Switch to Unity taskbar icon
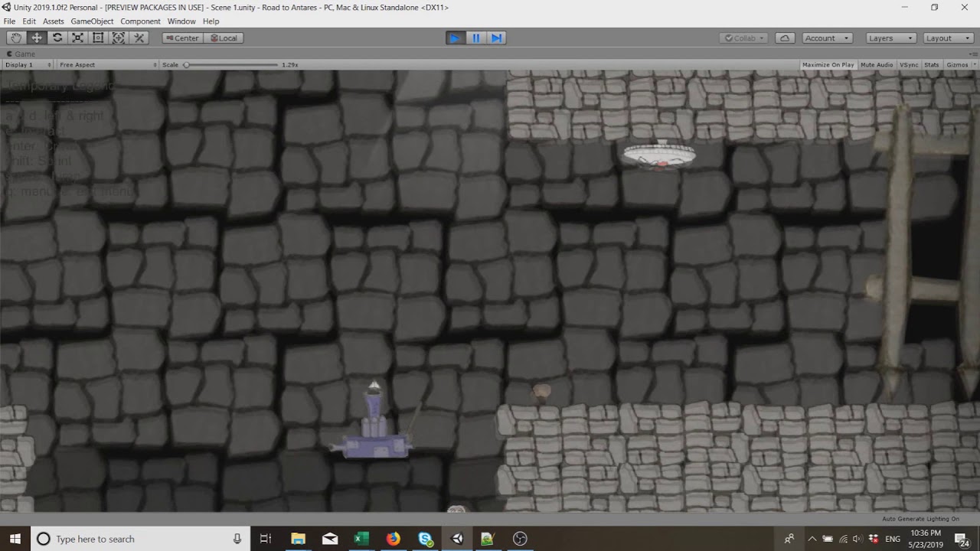 point(457,539)
